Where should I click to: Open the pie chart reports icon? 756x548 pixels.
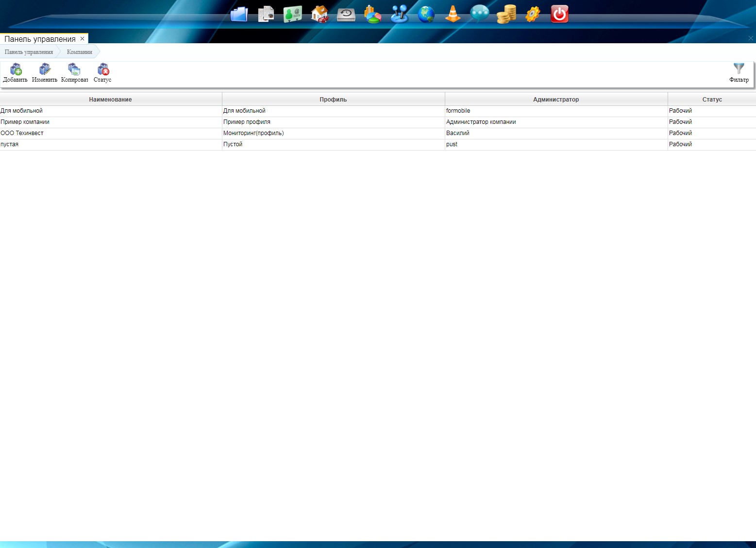point(373,14)
